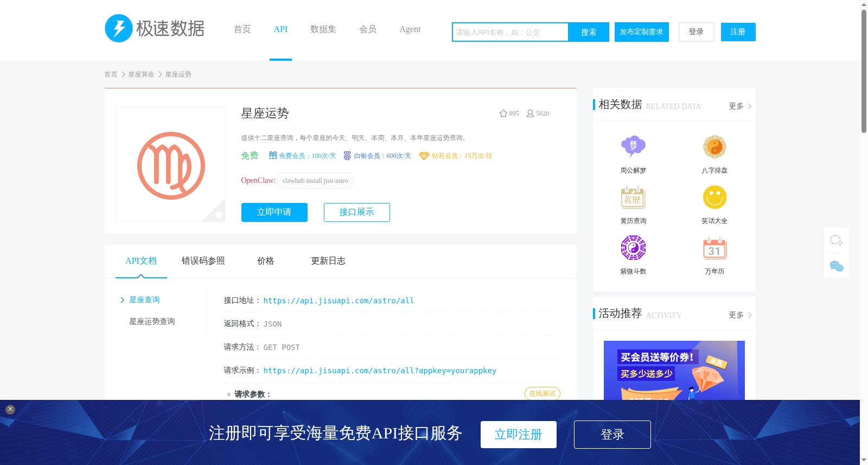Image resolution: width=868 pixels, height=465 pixels.
Task: Click the free member gift icon
Action: [x=273, y=156]
